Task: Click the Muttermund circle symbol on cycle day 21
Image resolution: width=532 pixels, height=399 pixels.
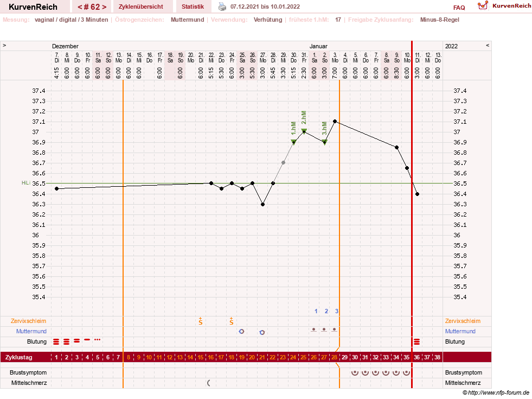Action: click(x=262, y=332)
